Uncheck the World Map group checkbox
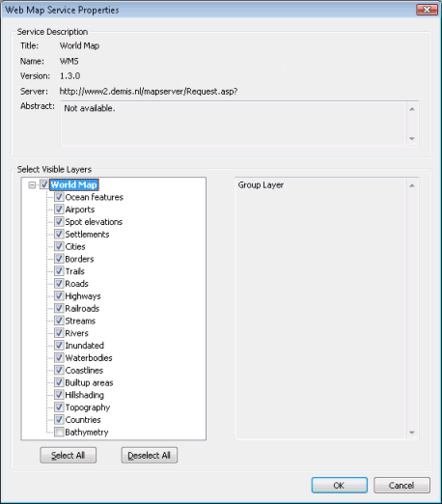The height and width of the screenshot is (504, 442). click(44, 184)
